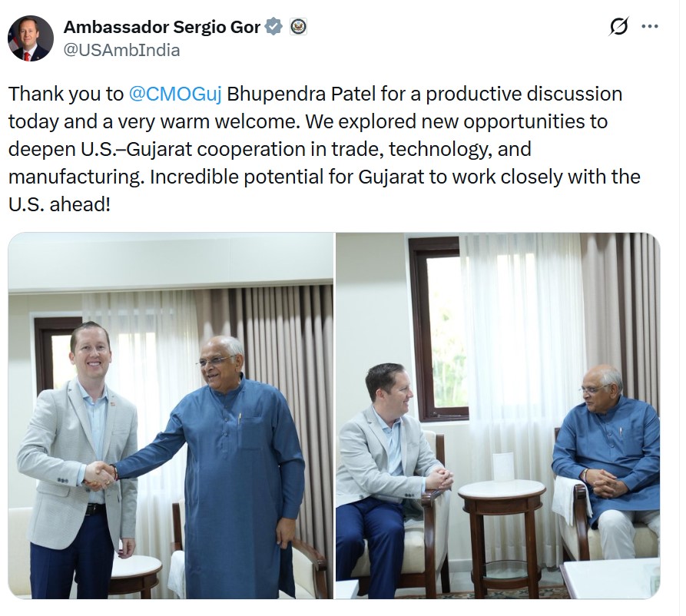Open the Grok explain-post icon
The image size is (686, 616).
[618, 26]
